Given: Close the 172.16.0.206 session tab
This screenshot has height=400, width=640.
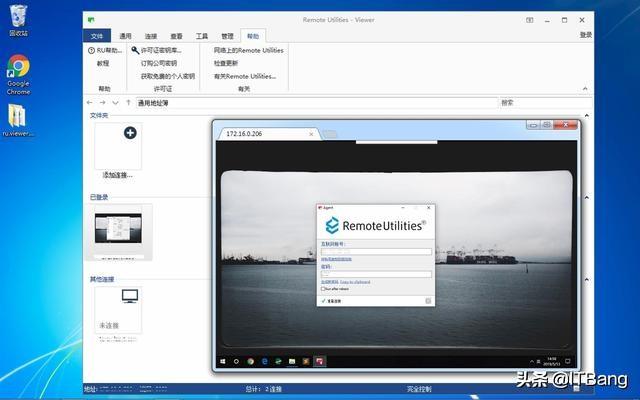Looking at the screenshot, I should pyautogui.click(x=311, y=134).
